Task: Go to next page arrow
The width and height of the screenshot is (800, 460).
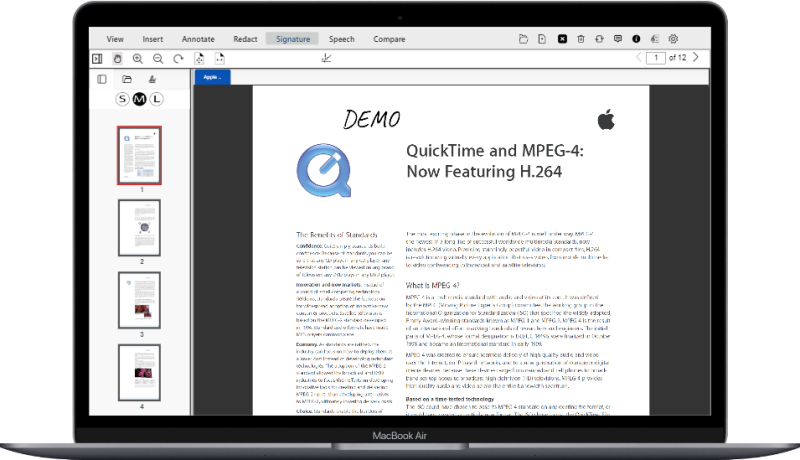Action: tap(695, 58)
